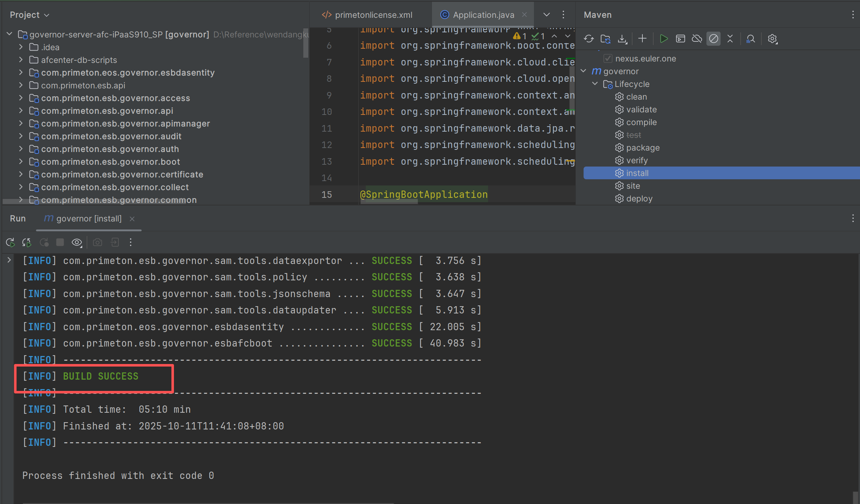Click the Rerun icon in the Run toolbar
Image resolution: width=860 pixels, height=504 pixels.
click(x=10, y=243)
